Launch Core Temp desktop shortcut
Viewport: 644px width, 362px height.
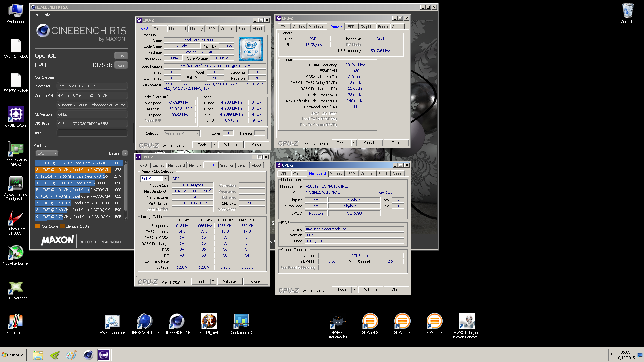16,324
